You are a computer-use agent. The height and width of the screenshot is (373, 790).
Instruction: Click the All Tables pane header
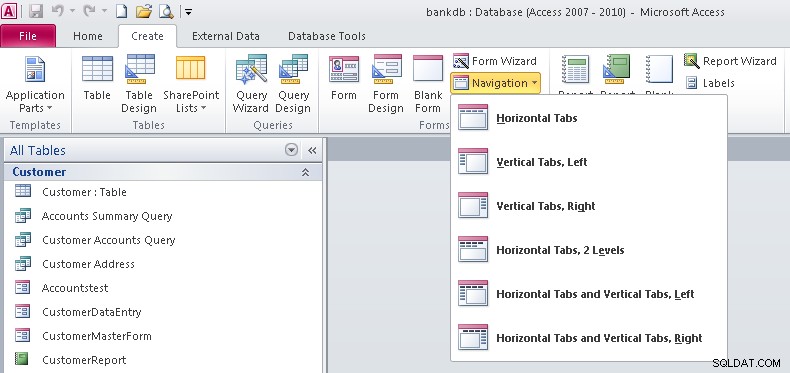point(163,150)
